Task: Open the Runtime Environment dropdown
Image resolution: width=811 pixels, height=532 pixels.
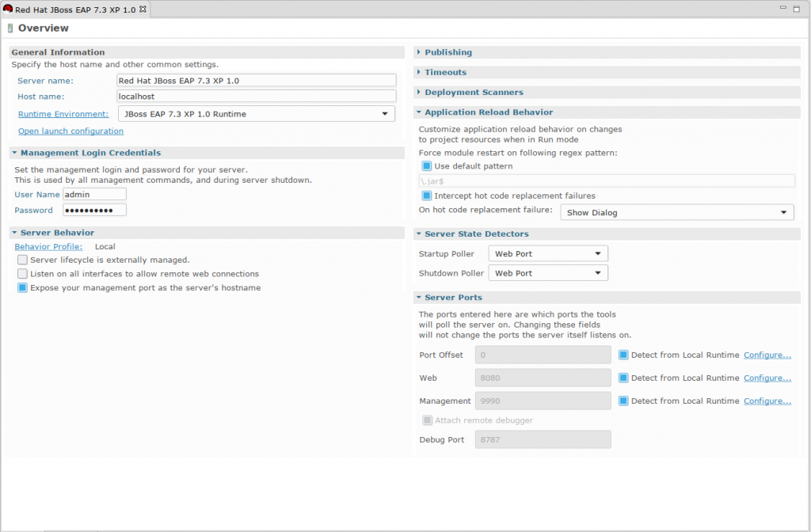Action: point(387,113)
